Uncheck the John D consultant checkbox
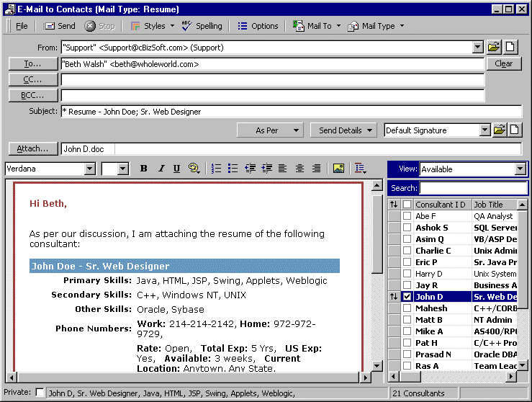 coord(407,297)
